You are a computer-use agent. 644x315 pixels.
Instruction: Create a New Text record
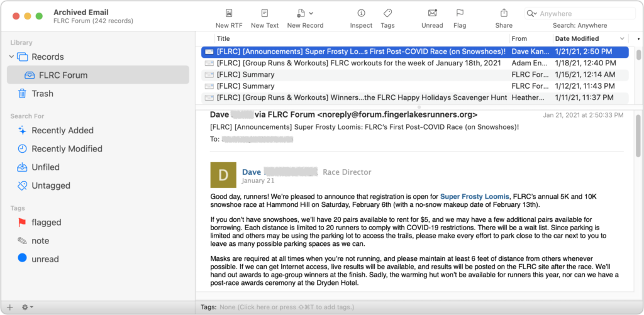point(264,13)
